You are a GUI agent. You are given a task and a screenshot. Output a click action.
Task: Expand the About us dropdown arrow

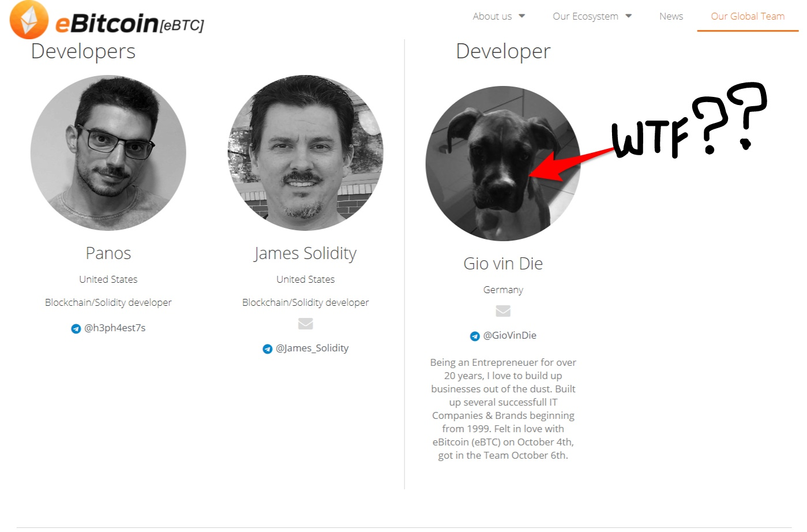pos(522,16)
